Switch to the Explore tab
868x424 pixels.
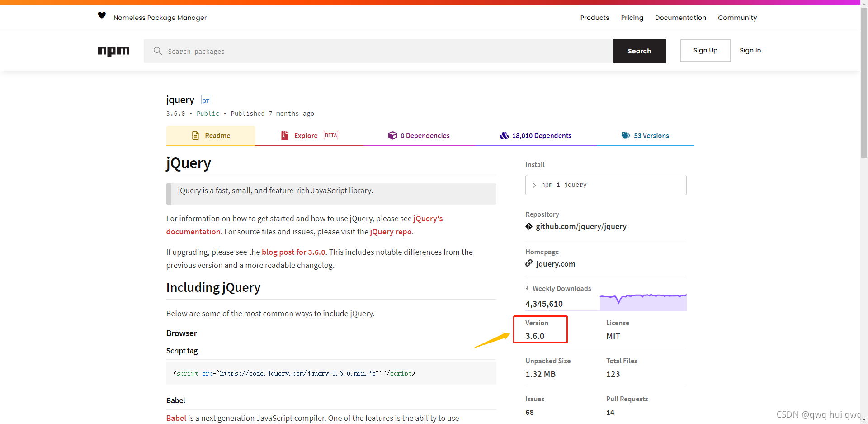click(x=309, y=135)
